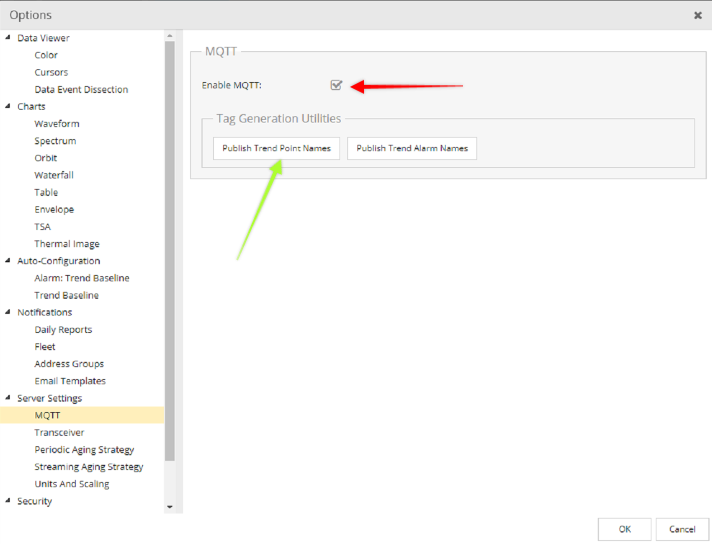The width and height of the screenshot is (712, 544).
Task: Select Fleet notification settings
Action: coord(45,346)
